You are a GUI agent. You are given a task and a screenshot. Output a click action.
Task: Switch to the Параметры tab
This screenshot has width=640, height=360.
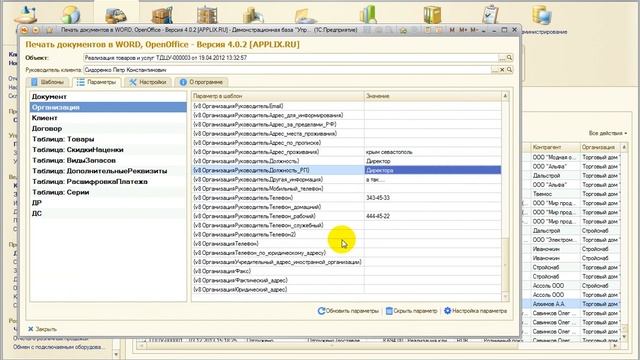click(x=96, y=82)
